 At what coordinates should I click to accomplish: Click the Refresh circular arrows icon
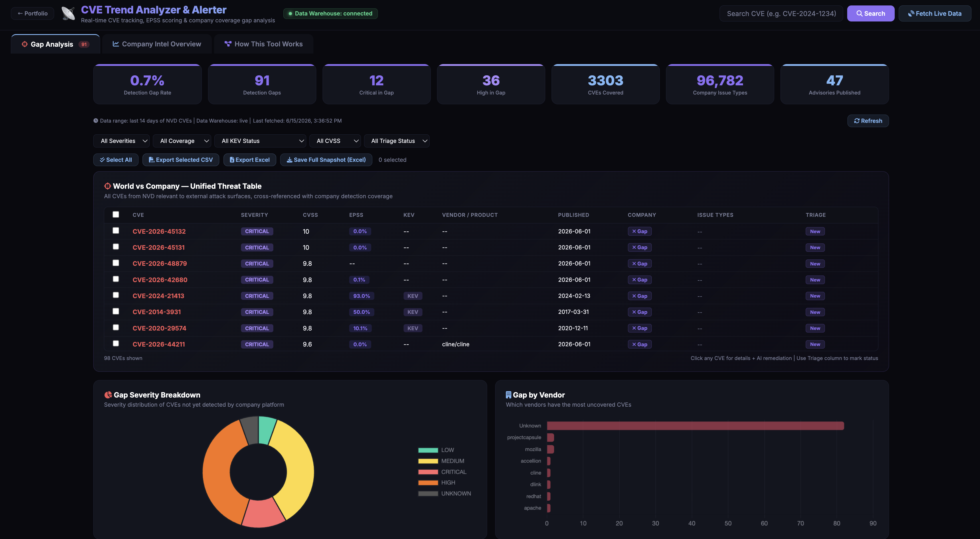point(857,121)
